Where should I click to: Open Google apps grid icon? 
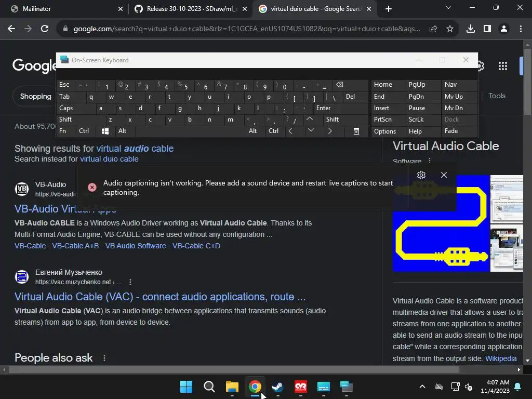pyautogui.click(x=502, y=66)
